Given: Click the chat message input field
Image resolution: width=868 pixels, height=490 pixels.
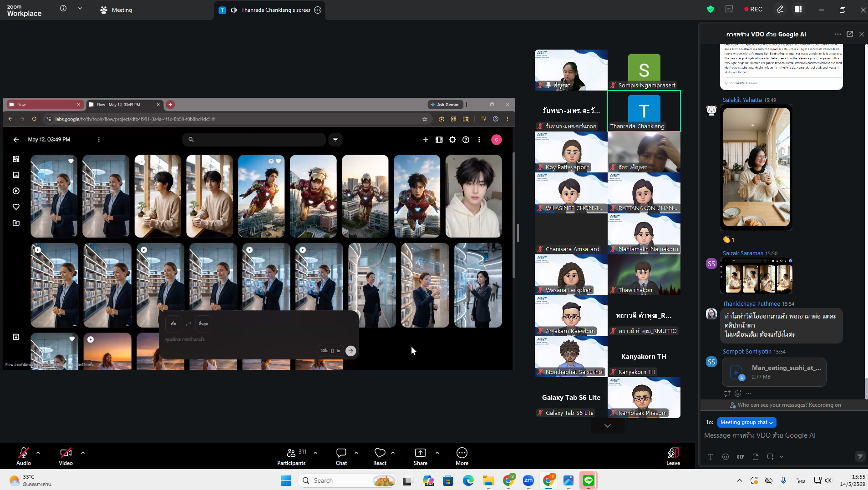Looking at the screenshot, I should pyautogui.click(x=782, y=435).
